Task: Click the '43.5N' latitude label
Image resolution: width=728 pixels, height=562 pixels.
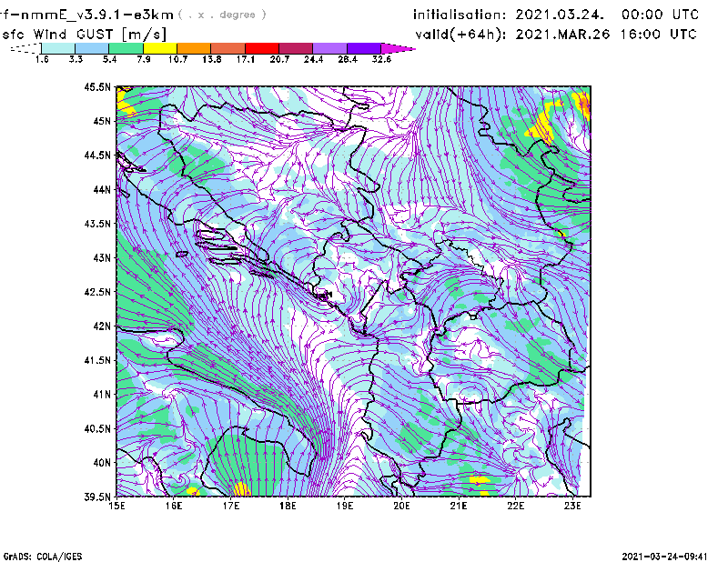Action: 97,224
